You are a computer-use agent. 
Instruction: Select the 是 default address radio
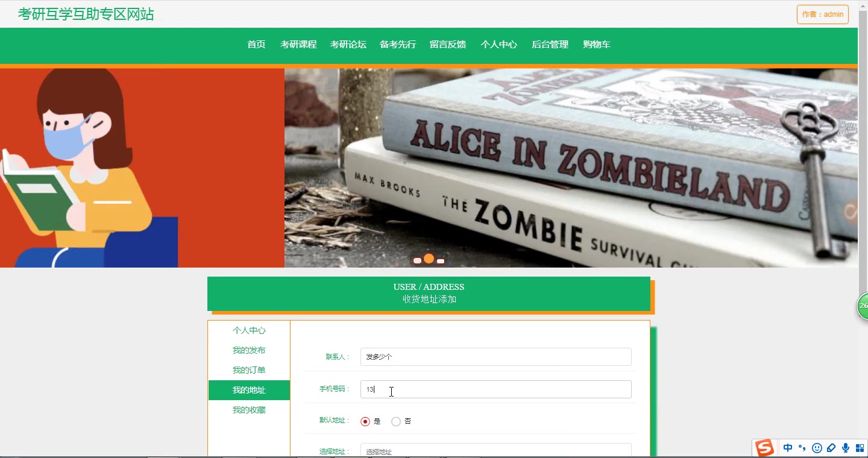click(x=365, y=421)
